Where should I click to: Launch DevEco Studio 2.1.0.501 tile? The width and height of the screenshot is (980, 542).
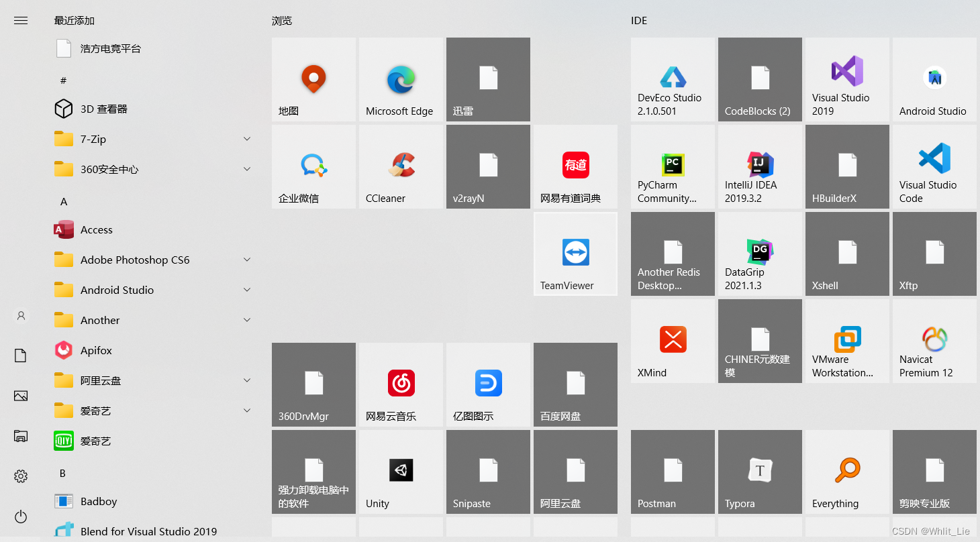(673, 79)
